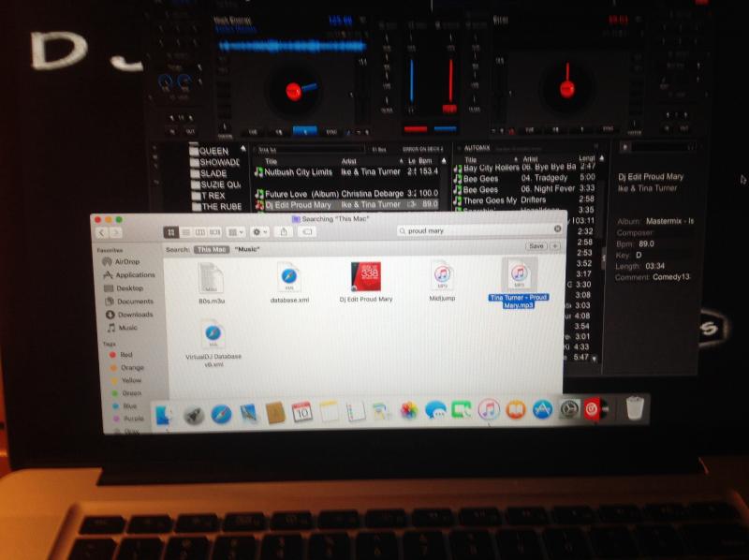Open Safari from the Dock
Screen dimensions: 749x560
pyautogui.click(x=221, y=414)
